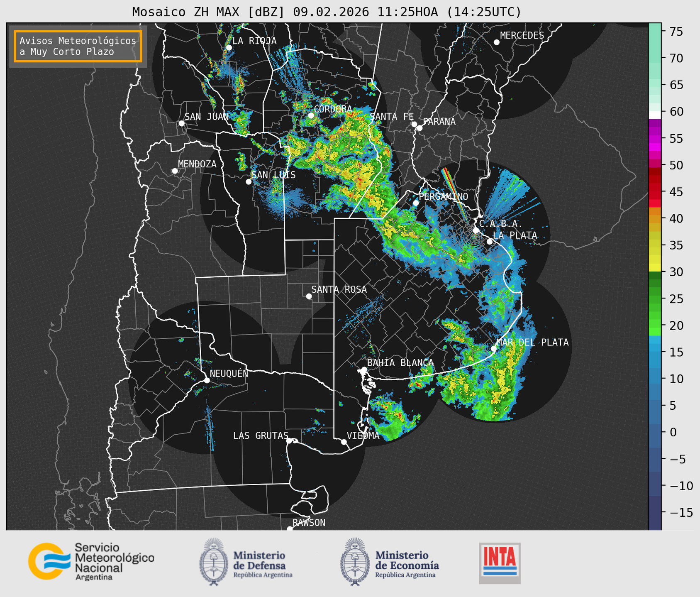Click the colorbar tick label −10

click(x=681, y=486)
